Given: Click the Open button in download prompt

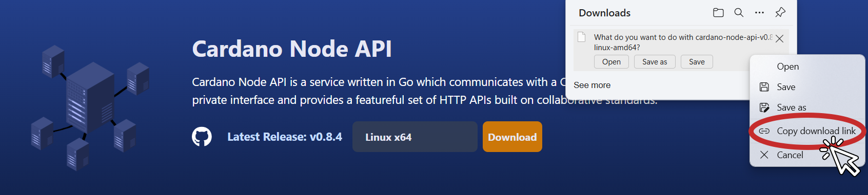Looking at the screenshot, I should 611,62.
